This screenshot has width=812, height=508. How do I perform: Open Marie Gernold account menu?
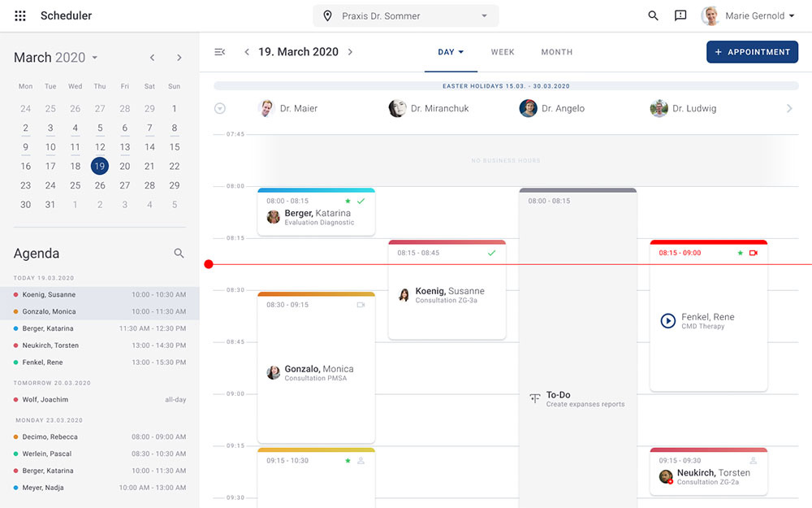[x=748, y=16]
